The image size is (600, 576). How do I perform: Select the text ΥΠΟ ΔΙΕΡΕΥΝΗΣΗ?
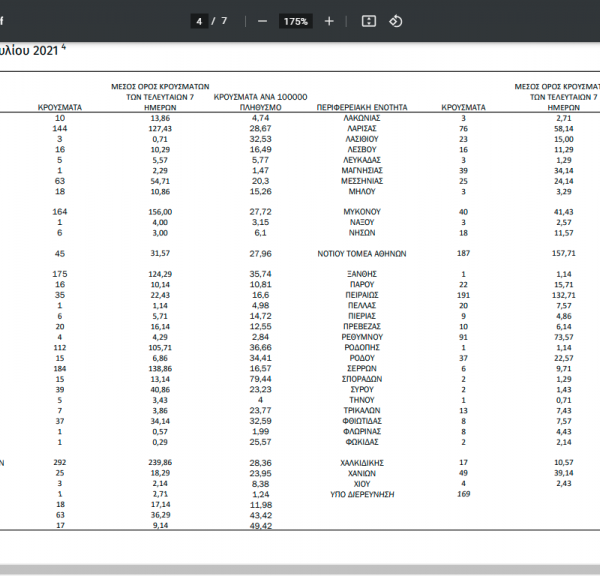click(x=362, y=494)
